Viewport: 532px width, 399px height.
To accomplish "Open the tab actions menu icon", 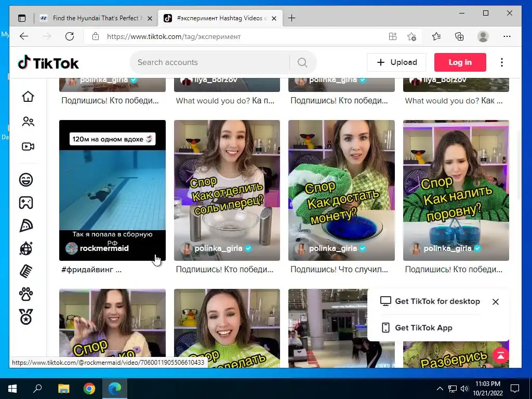I will 22,18.
